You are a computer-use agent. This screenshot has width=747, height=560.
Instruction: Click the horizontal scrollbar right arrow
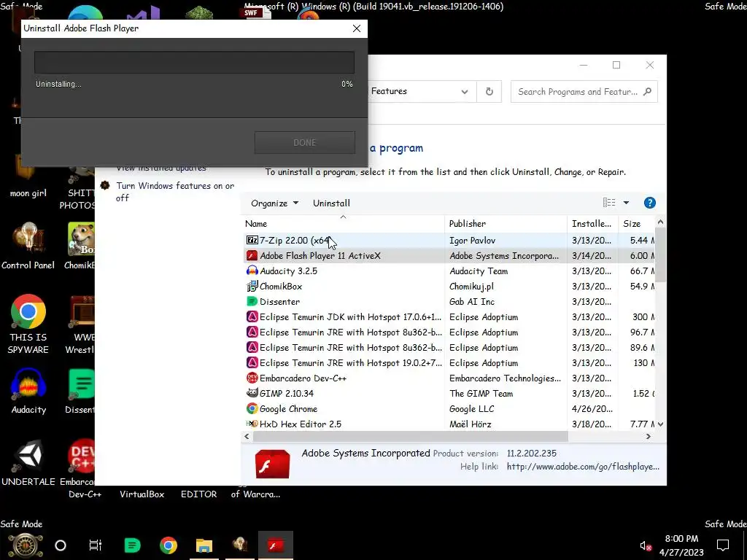649,436
